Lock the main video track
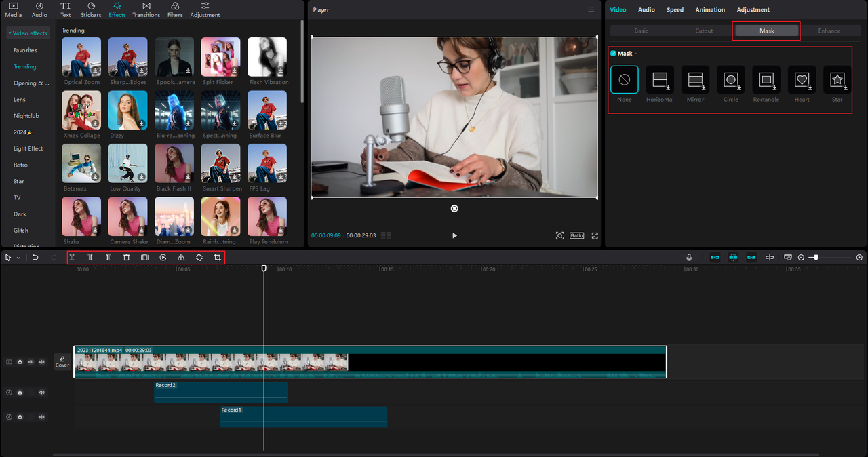Screen dimensions: 868x457 point(20,362)
